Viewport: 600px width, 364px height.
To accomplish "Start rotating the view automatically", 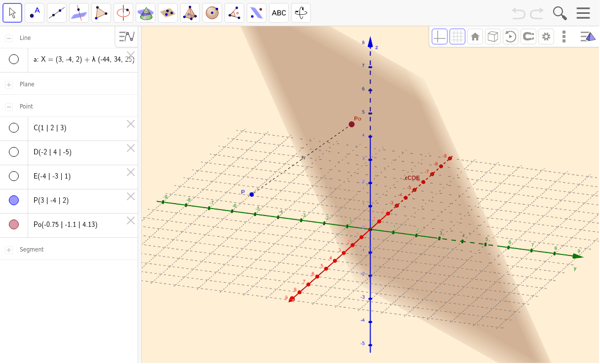I will 511,36.
